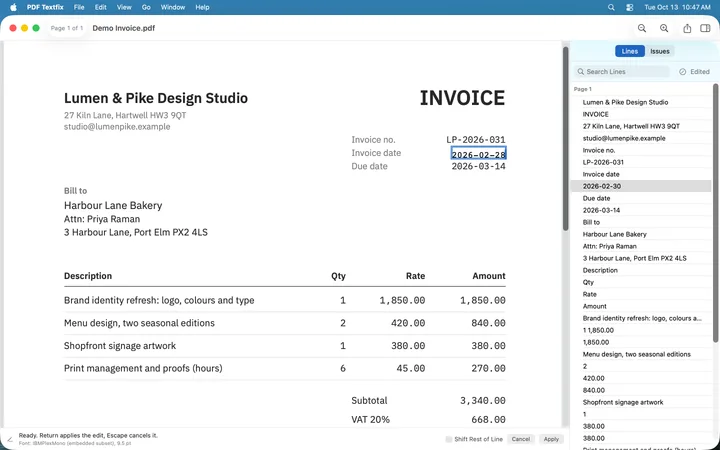Open the Edit menu

pyautogui.click(x=101, y=7)
